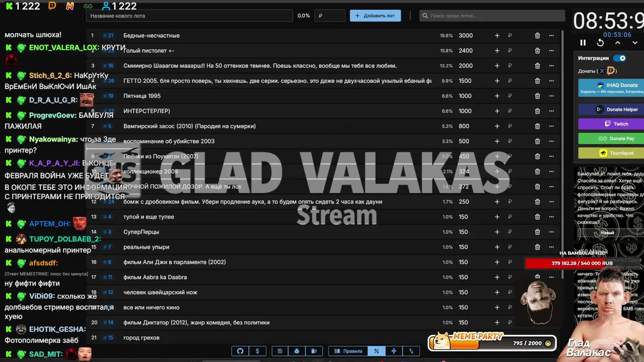Click the #21 ID of the first lot

click(x=108, y=36)
